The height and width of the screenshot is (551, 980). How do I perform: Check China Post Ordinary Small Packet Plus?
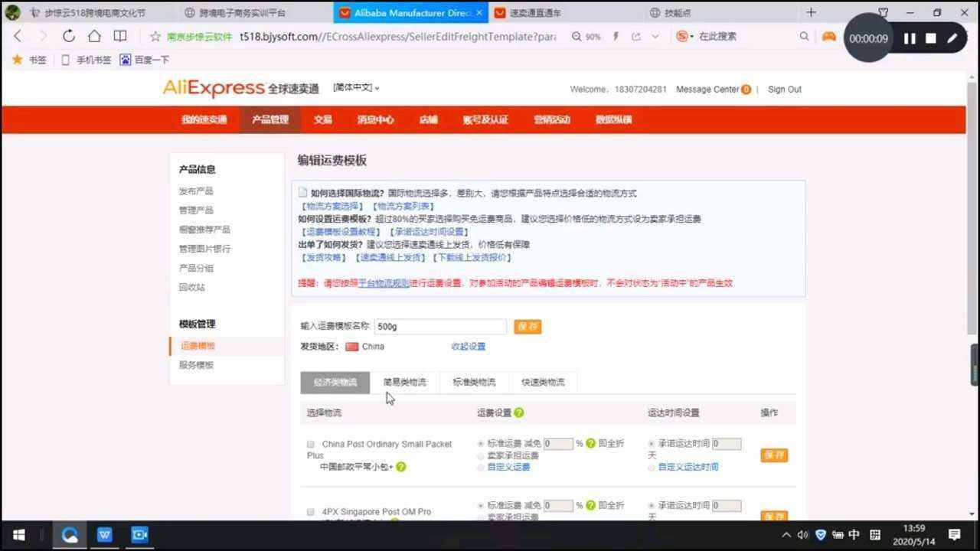pos(311,444)
